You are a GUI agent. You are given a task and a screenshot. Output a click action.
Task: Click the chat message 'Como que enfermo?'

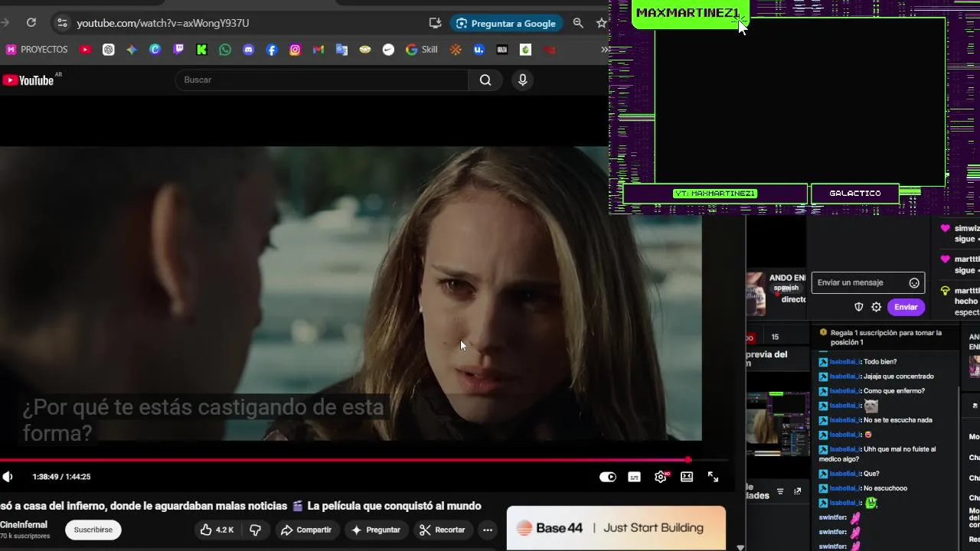(893, 391)
